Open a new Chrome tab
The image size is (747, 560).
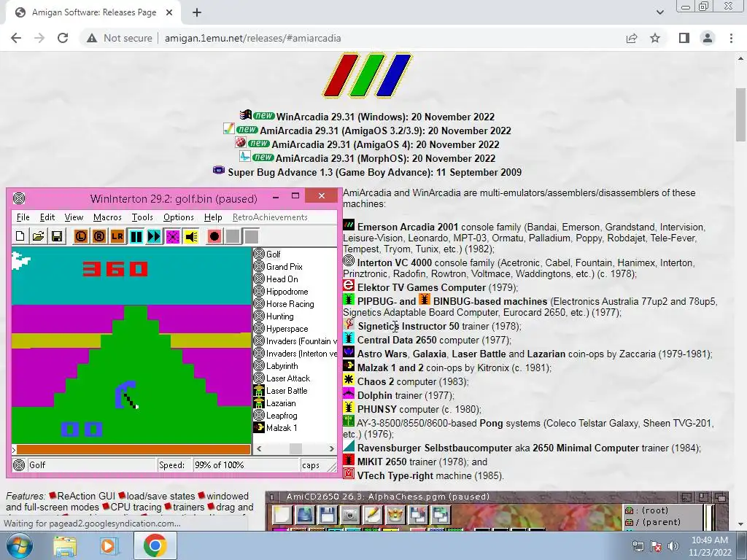pyautogui.click(x=197, y=13)
